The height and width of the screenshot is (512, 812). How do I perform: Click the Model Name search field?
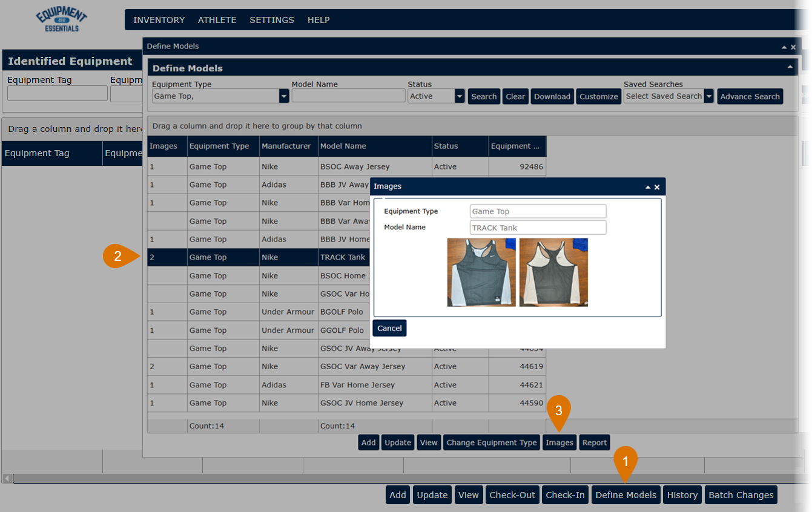[348, 96]
